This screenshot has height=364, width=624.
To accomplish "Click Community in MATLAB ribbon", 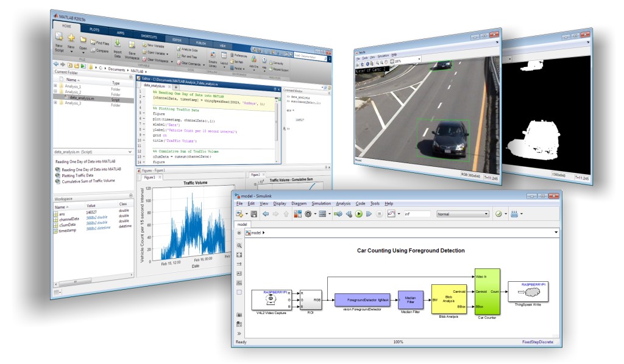I will 276,63.
